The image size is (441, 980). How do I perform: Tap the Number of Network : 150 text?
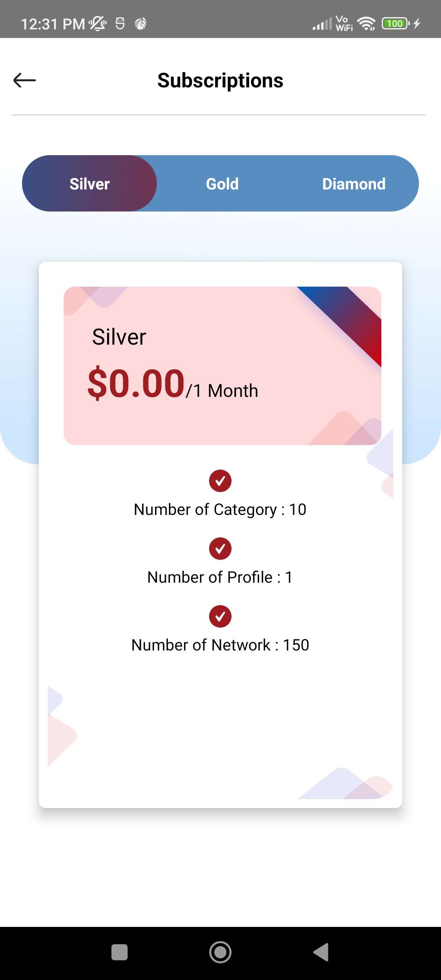[220, 645]
